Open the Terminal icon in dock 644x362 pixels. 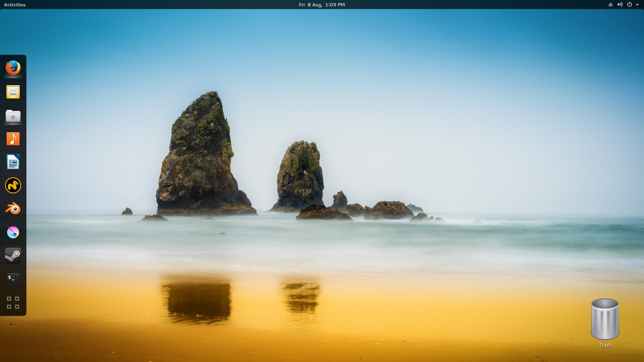coord(13,279)
